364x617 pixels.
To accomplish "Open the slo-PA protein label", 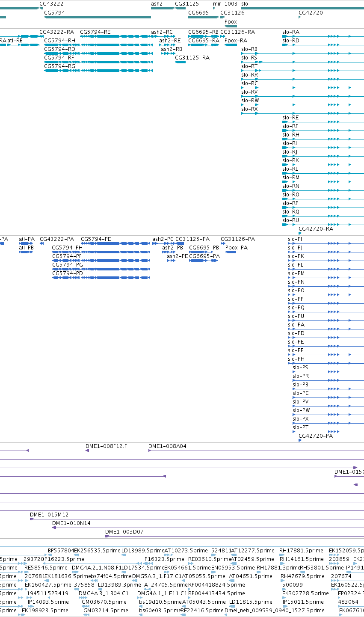I will (x=296, y=325).
